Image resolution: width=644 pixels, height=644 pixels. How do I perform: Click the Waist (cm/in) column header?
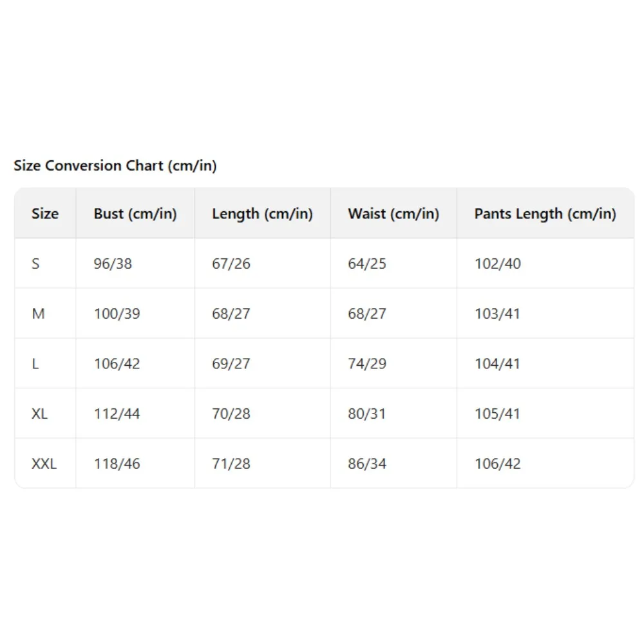click(393, 214)
